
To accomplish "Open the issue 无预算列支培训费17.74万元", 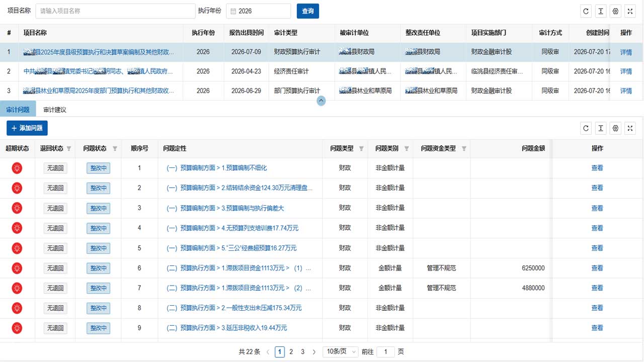I will tap(232, 228).
